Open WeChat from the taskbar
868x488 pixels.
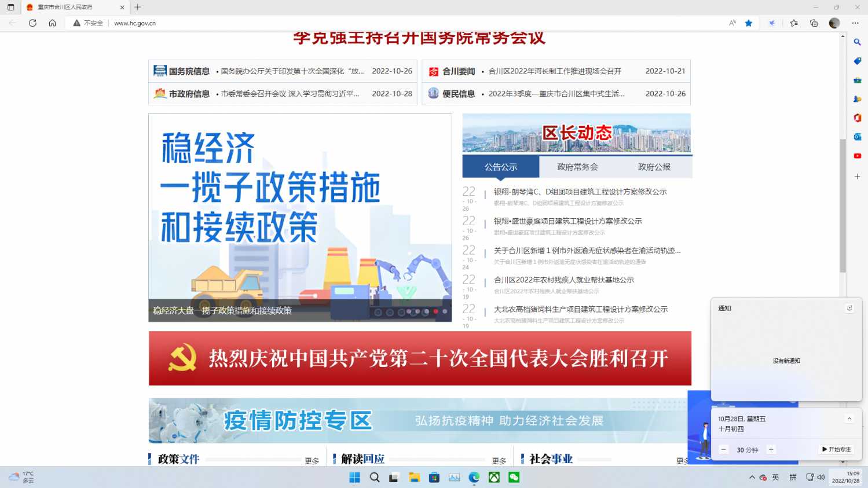[x=514, y=478]
